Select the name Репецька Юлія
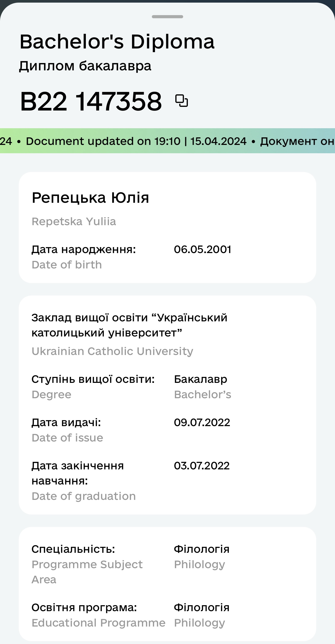 [90, 198]
